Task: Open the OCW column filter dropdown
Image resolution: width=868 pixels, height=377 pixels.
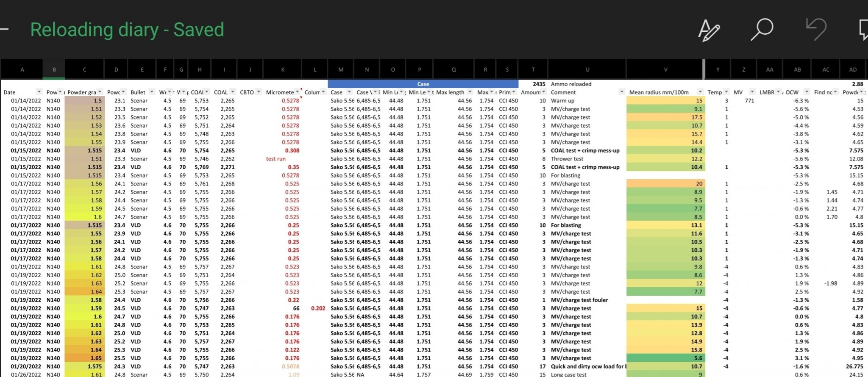Action: [x=807, y=92]
